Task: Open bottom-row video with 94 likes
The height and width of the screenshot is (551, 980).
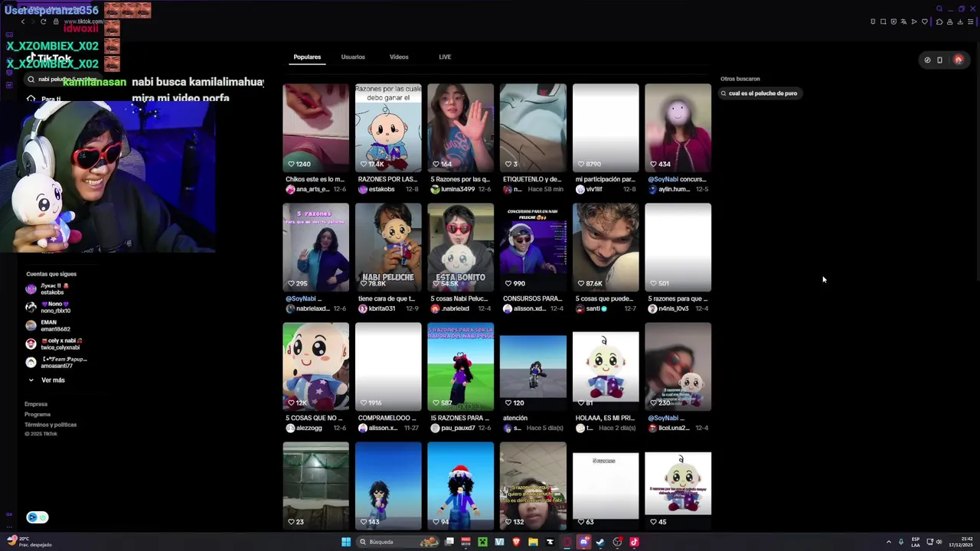Action: click(x=461, y=486)
